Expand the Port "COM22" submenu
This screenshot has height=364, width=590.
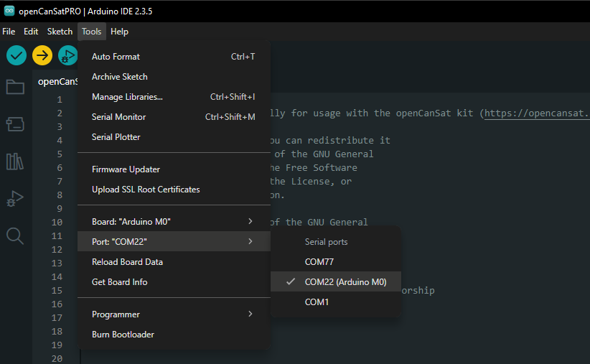[x=174, y=241]
